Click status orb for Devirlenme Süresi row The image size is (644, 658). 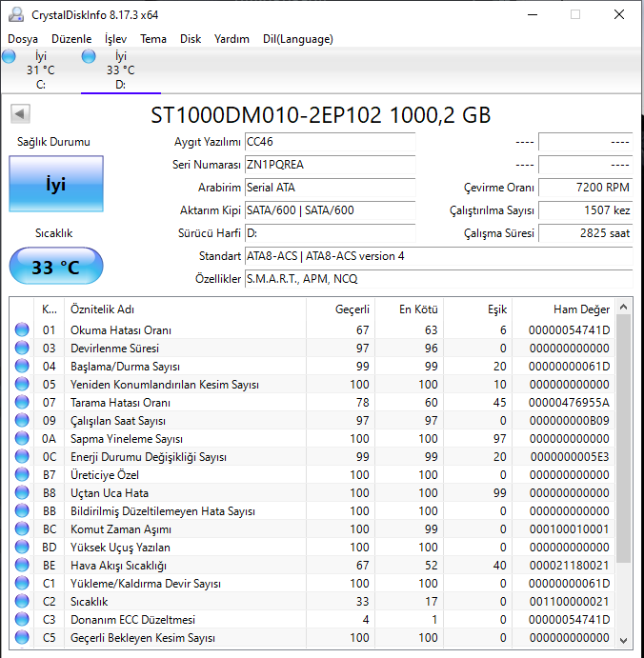point(22,348)
